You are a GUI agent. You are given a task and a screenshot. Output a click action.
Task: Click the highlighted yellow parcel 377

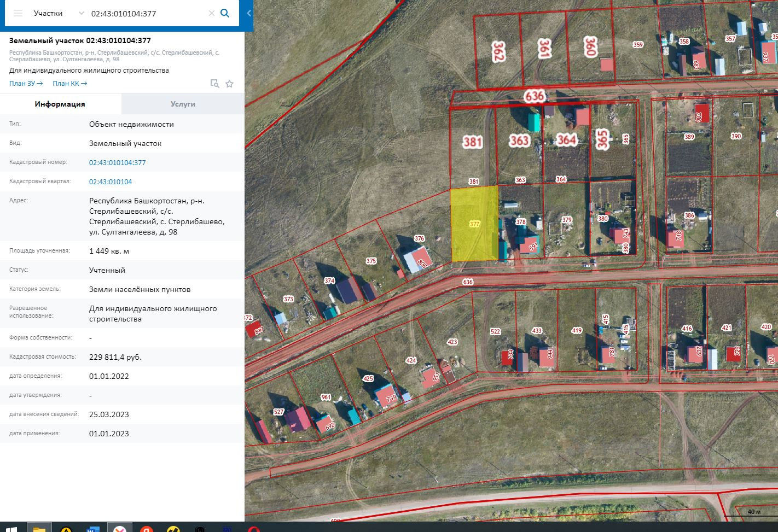point(474,223)
